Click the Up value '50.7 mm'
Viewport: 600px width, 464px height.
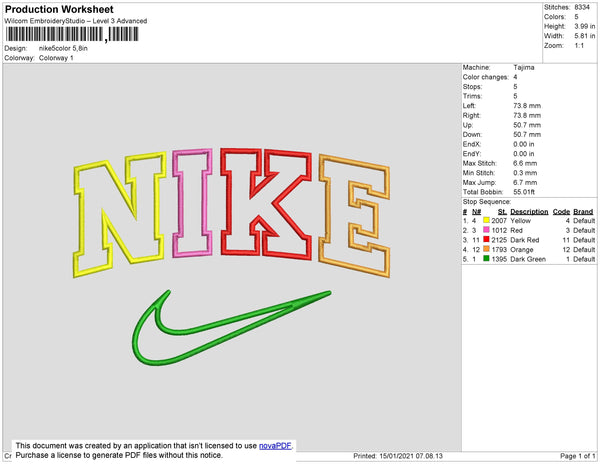point(527,125)
